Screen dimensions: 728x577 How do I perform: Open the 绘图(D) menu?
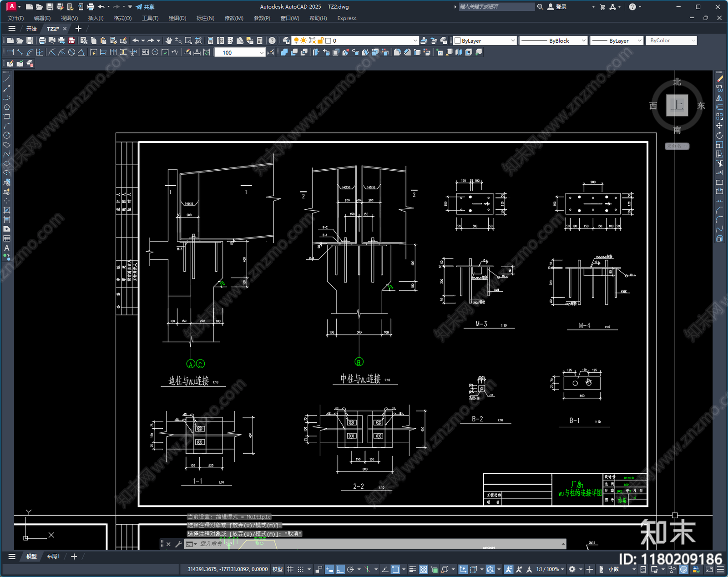point(177,18)
